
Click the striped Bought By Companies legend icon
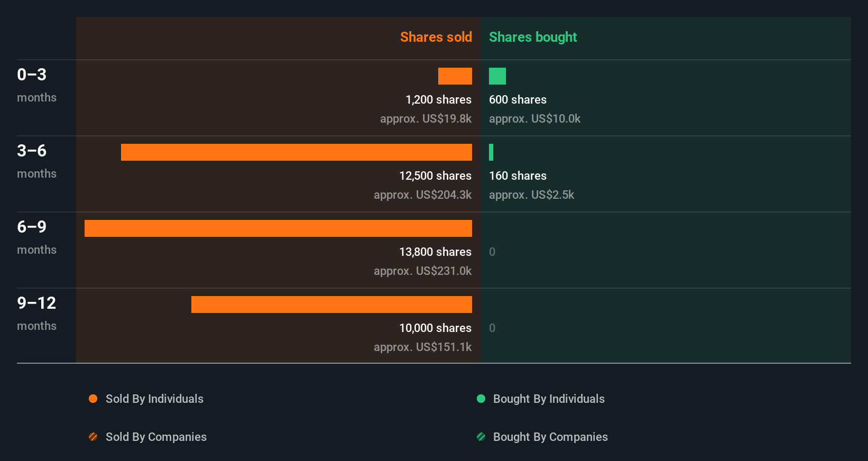click(481, 437)
